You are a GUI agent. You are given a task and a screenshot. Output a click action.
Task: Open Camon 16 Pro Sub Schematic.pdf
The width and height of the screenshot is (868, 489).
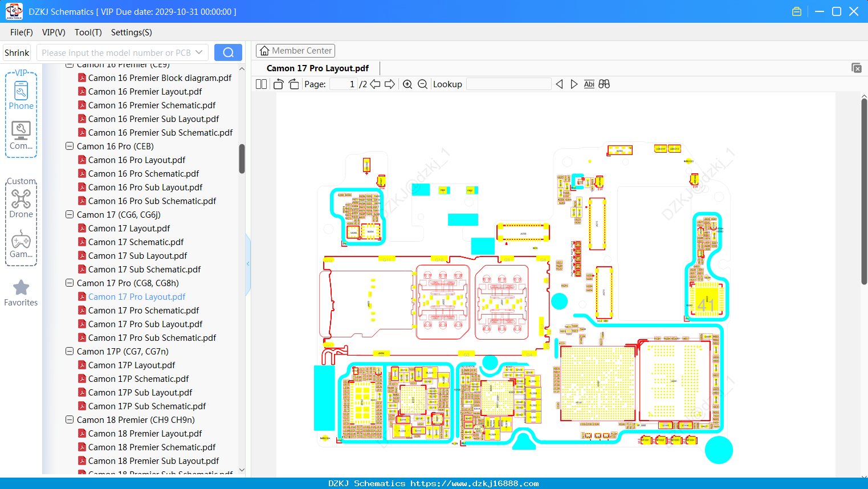coord(152,201)
